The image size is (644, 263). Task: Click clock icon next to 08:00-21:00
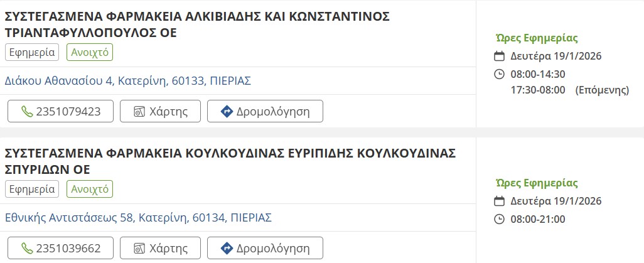pos(500,219)
